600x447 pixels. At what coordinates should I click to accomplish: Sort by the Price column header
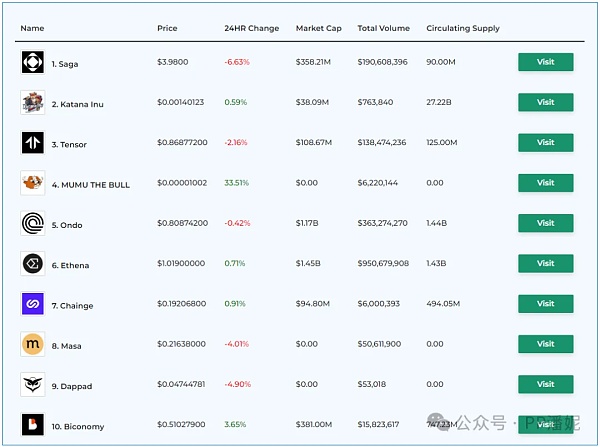tap(167, 28)
